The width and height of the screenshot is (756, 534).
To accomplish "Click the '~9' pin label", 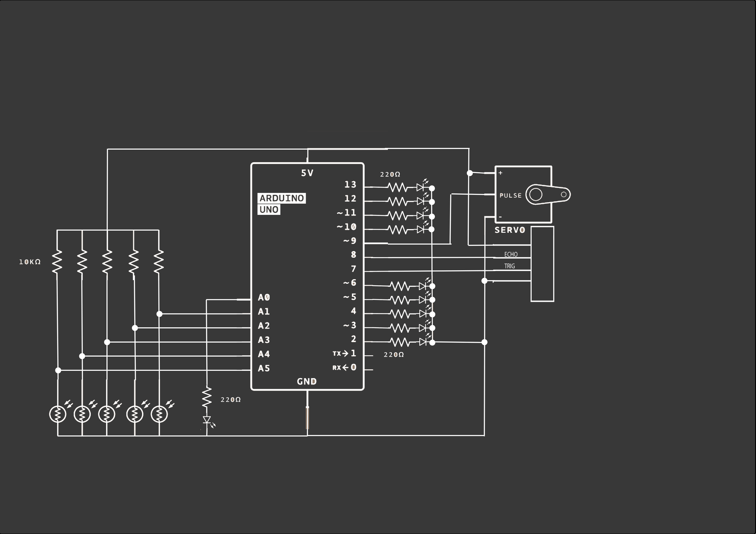I will pyautogui.click(x=350, y=241).
